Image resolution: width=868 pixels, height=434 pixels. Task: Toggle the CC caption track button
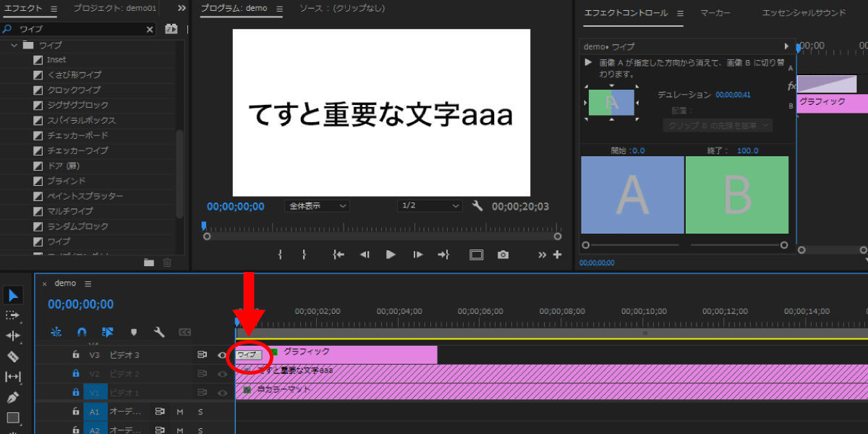tap(184, 332)
